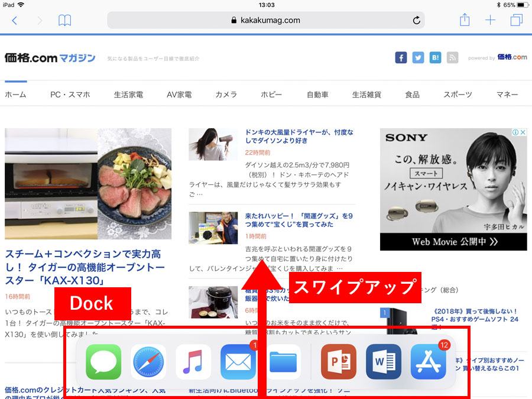
Task: Open the RSS feed icon
Action: pos(452,58)
